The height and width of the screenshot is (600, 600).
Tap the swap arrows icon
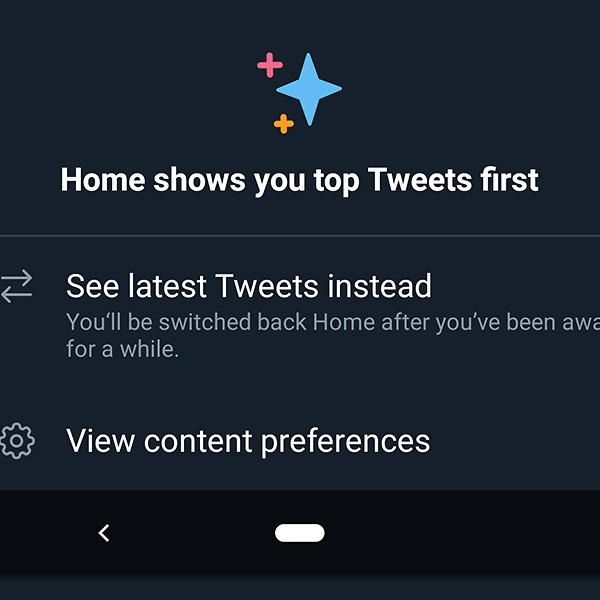coord(16,287)
